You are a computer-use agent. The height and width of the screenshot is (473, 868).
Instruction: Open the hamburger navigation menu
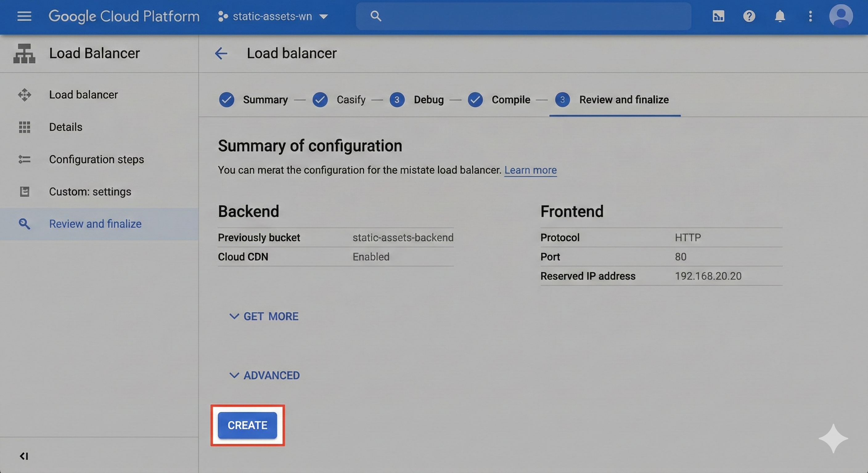(x=24, y=16)
